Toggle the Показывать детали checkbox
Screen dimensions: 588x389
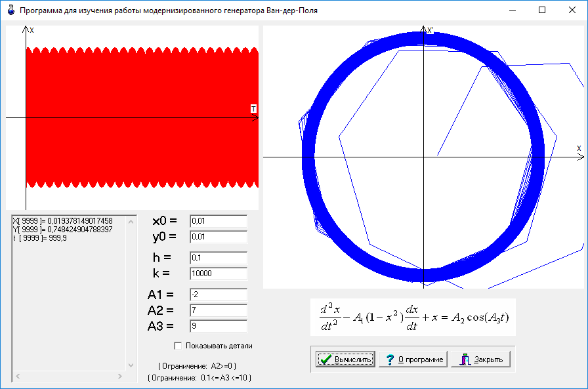click(x=178, y=346)
